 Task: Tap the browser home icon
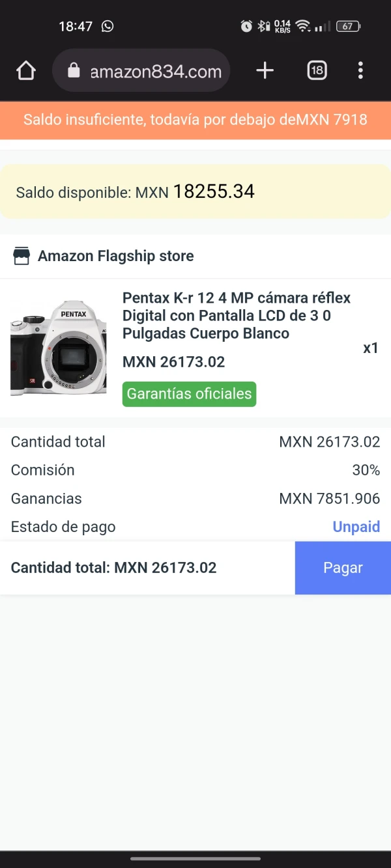[x=25, y=70]
